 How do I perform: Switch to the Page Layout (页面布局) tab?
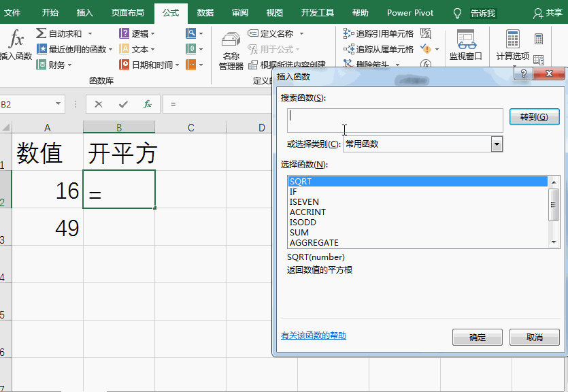coord(127,13)
